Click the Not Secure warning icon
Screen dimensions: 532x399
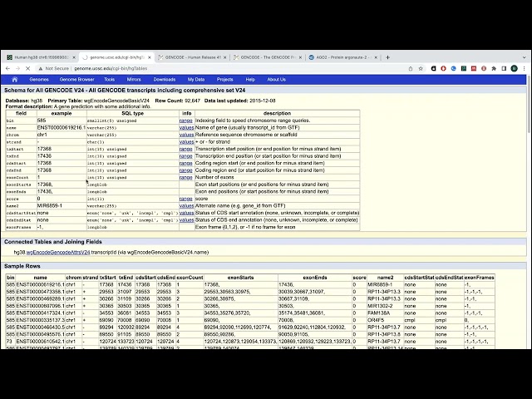pos(41,68)
